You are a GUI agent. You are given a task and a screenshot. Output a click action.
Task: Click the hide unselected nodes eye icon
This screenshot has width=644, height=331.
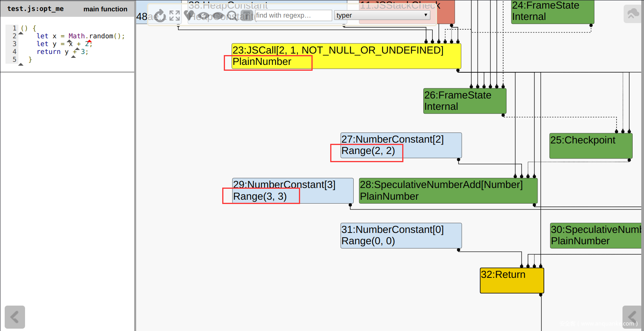tap(203, 16)
